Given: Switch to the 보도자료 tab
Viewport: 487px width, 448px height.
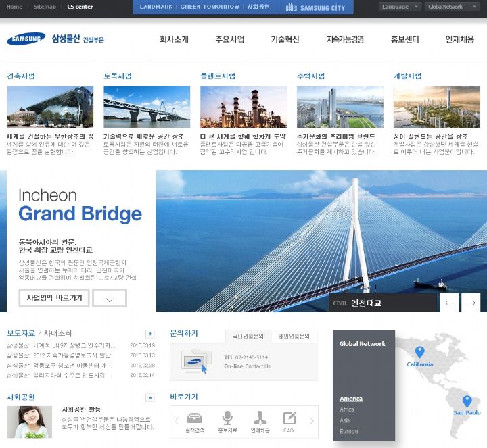Looking at the screenshot, I should pyautogui.click(x=21, y=333).
